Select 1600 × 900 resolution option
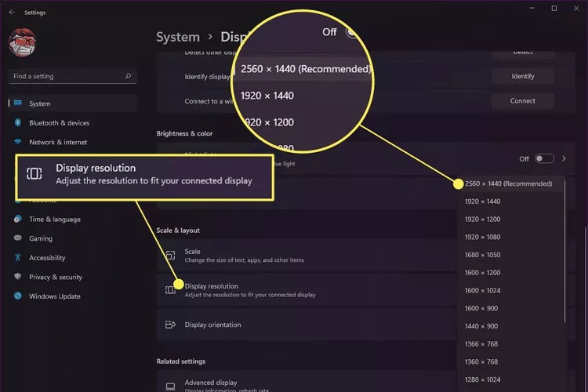 [x=480, y=308]
